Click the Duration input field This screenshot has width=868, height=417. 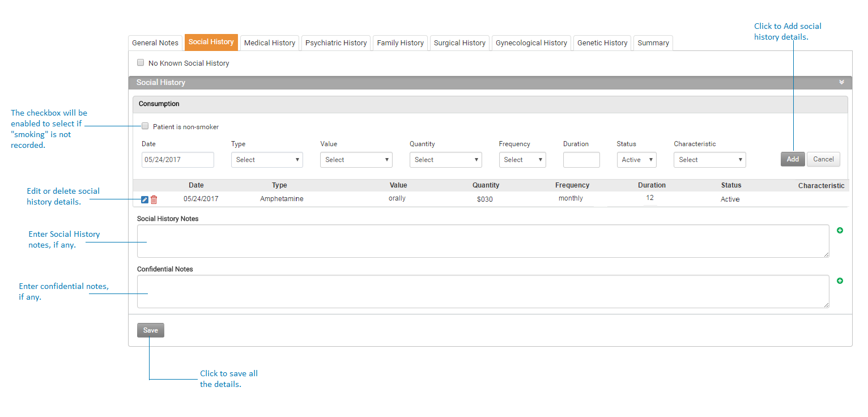(581, 160)
